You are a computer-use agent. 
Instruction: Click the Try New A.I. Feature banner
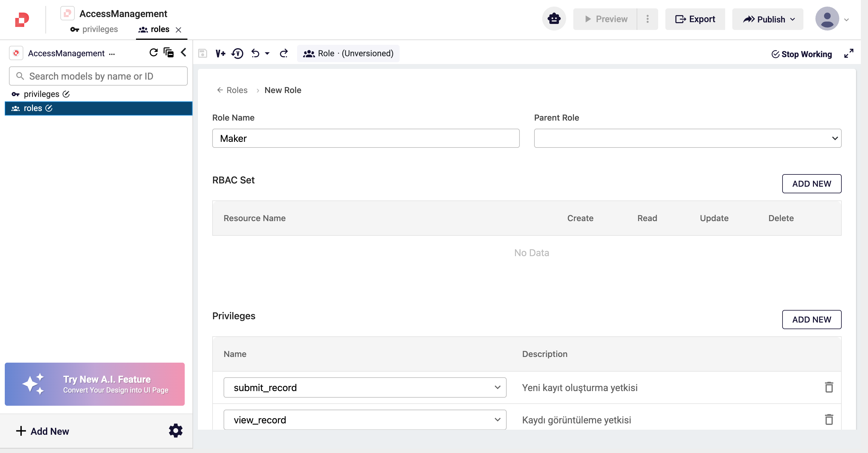[x=95, y=384]
